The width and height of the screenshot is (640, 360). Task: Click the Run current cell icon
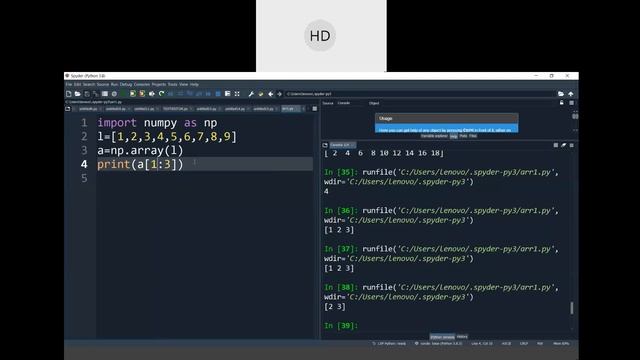coord(133,94)
